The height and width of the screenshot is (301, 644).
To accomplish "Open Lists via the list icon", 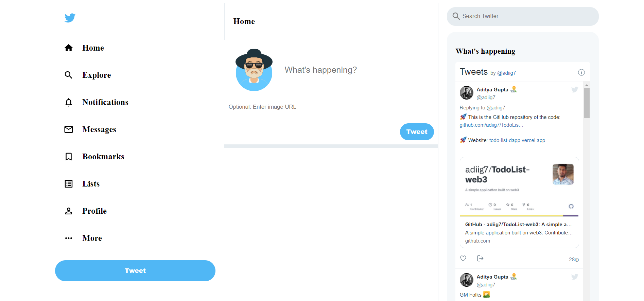I will pyautogui.click(x=69, y=183).
